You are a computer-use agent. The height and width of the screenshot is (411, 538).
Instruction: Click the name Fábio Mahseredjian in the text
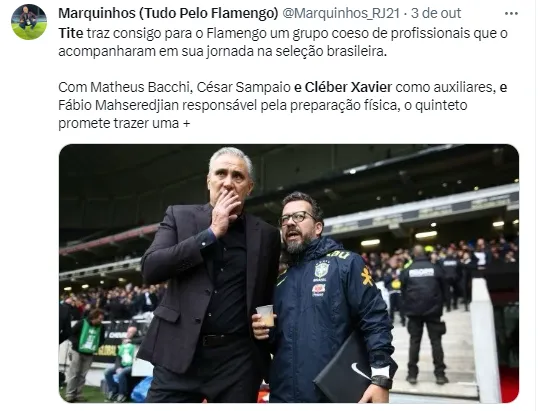coord(118,105)
